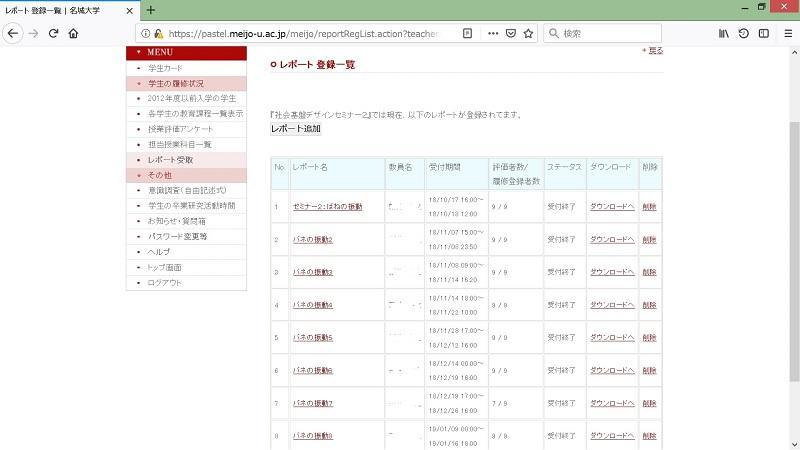This screenshot has width=800, height=450.
Task: Click ダウンロードへ link for バネの振動2
Action: click(611, 240)
